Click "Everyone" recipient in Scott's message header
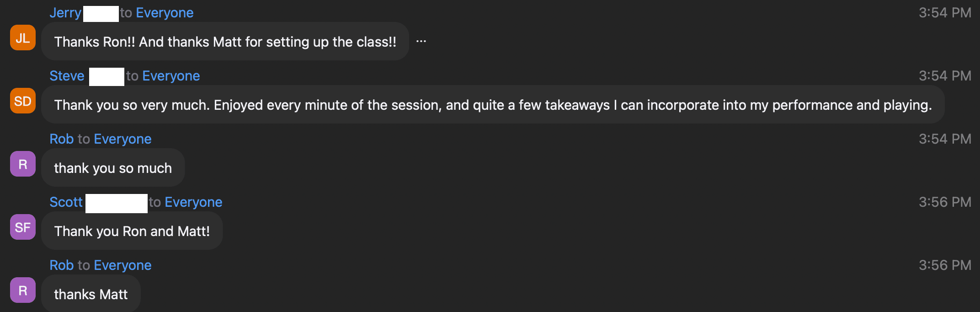The height and width of the screenshot is (312, 980). (193, 202)
